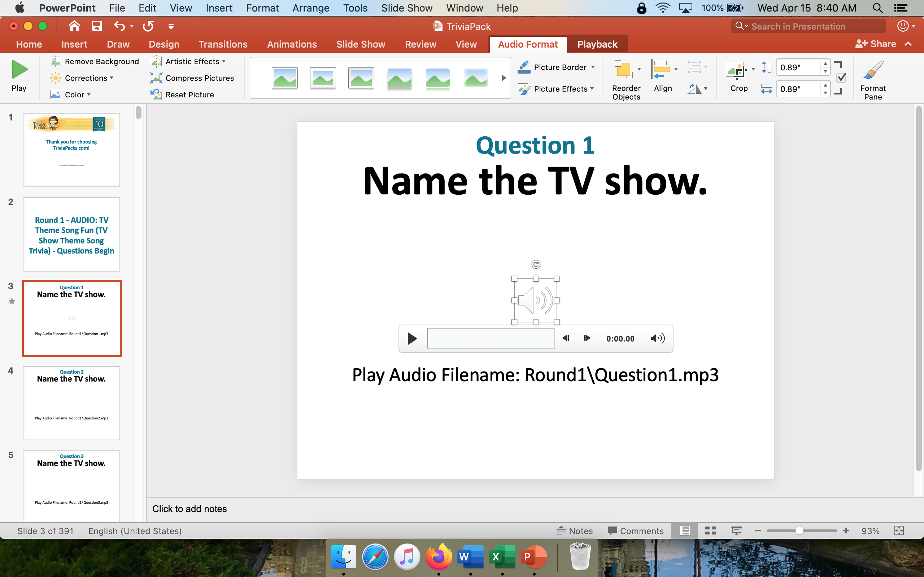Screen dimensions: 924x577
Task: Click the green Play audio button
Action: point(19,70)
